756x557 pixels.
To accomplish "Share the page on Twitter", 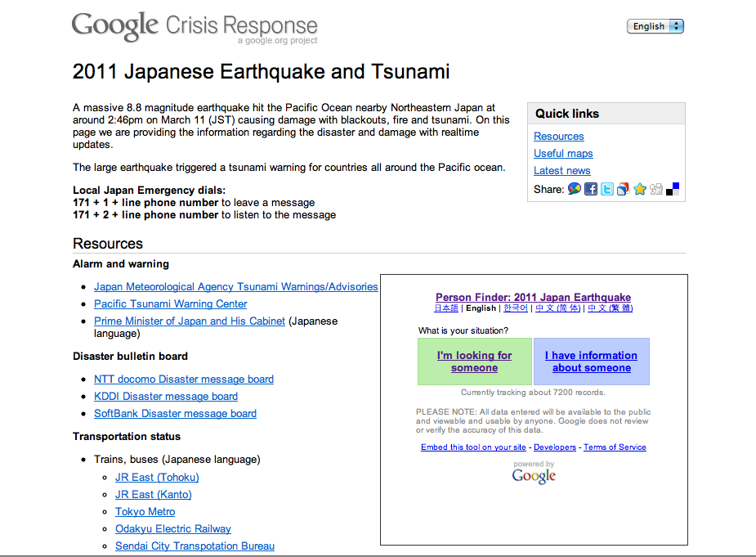I will 607,189.
